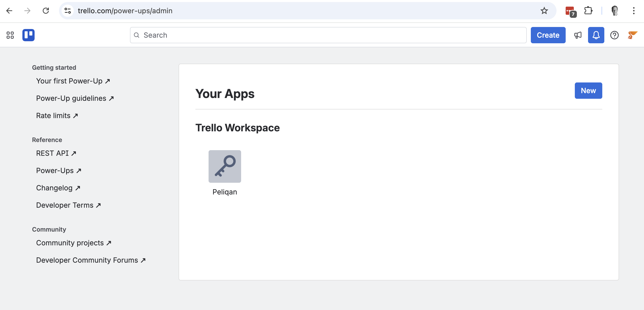Reload the current page
644x310 pixels.
click(x=46, y=11)
